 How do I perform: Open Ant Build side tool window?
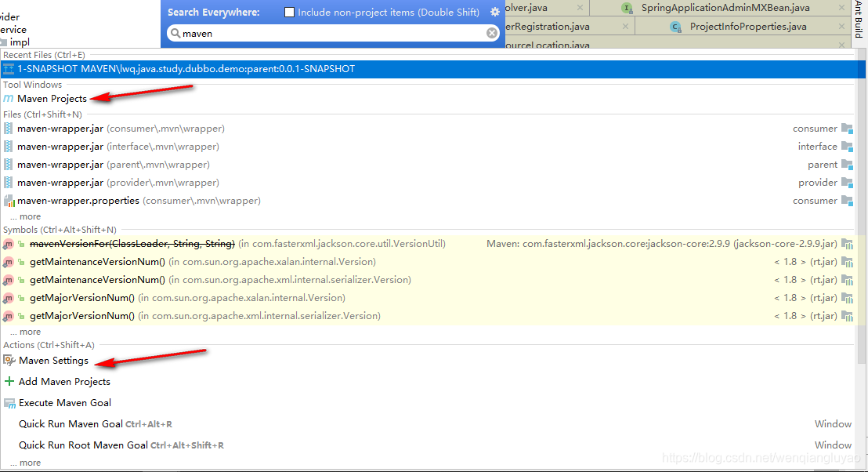(859, 20)
